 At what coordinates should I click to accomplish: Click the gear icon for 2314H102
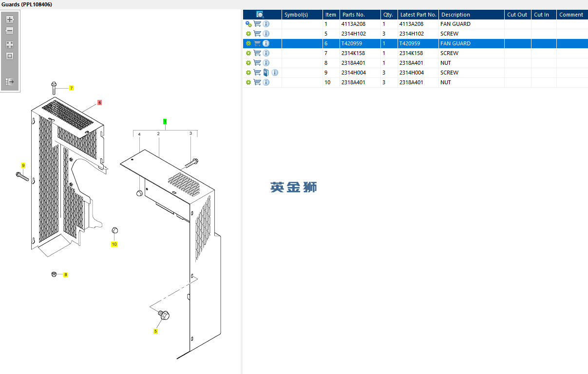[x=248, y=34]
